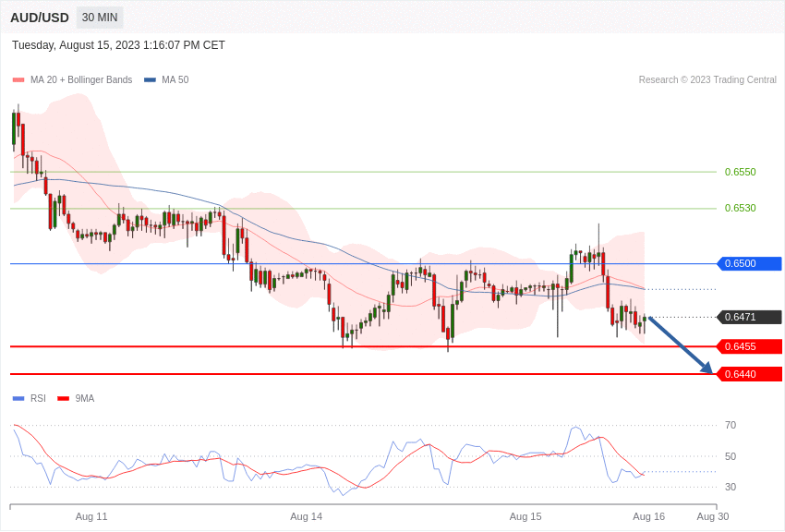
Task: Click the Aug 15 date axis label
Action: pos(525,516)
